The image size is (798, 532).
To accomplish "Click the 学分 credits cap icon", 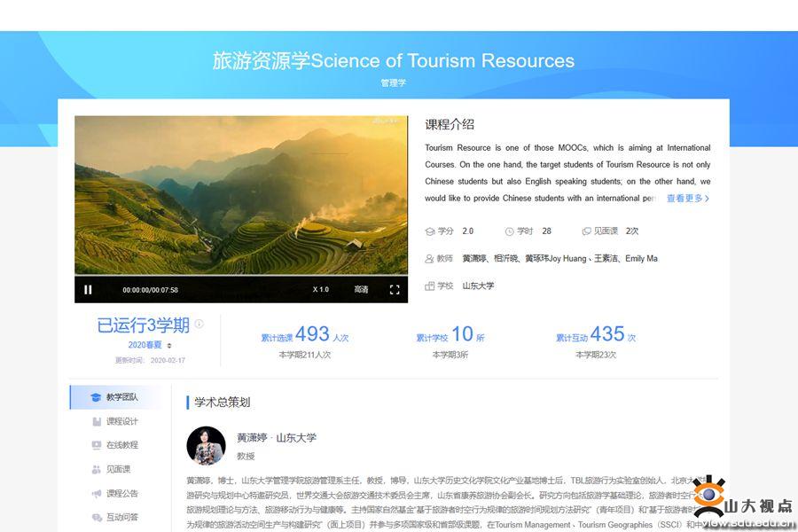I will coord(430,231).
